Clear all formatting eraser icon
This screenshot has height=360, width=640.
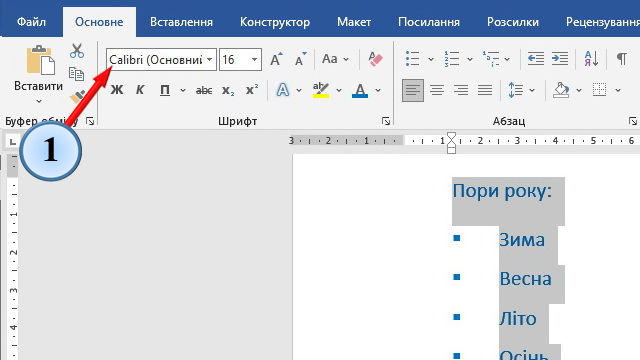(x=375, y=59)
